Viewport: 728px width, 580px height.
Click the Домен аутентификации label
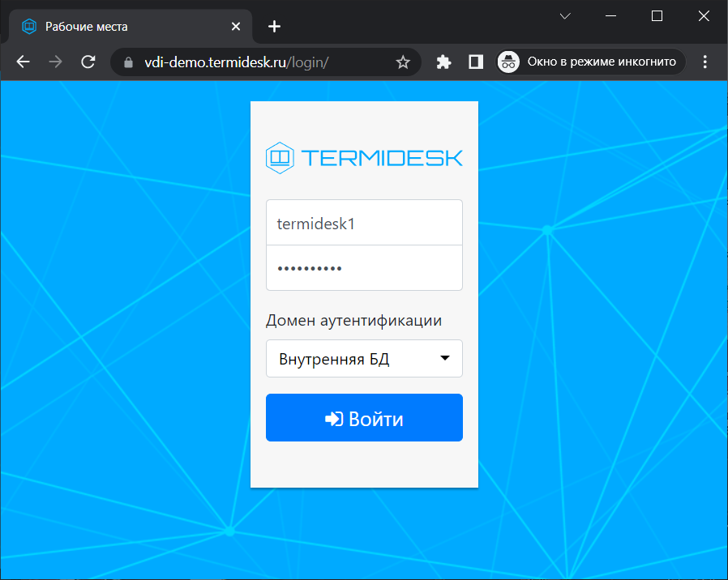pyautogui.click(x=353, y=320)
